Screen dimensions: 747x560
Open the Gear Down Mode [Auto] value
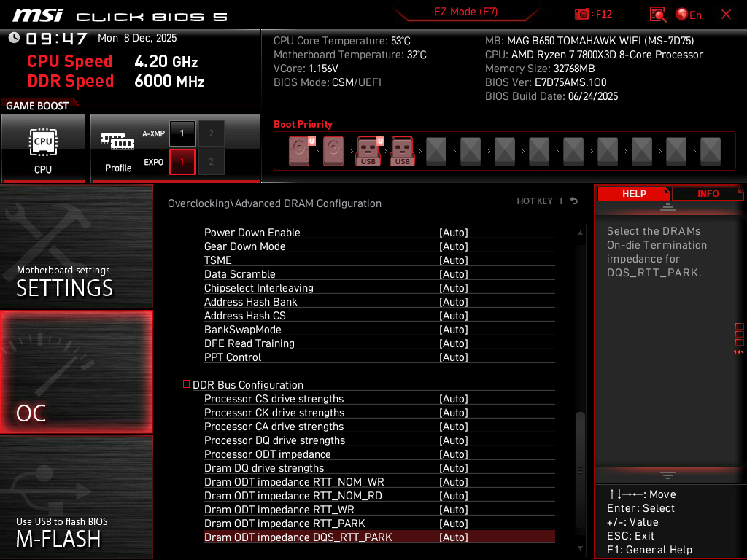pyautogui.click(x=454, y=246)
